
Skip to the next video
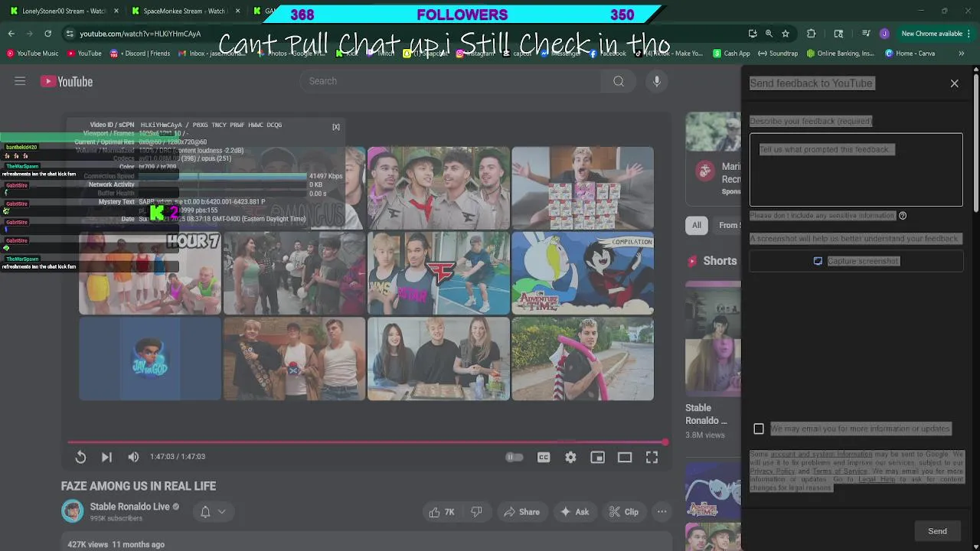[106, 457]
